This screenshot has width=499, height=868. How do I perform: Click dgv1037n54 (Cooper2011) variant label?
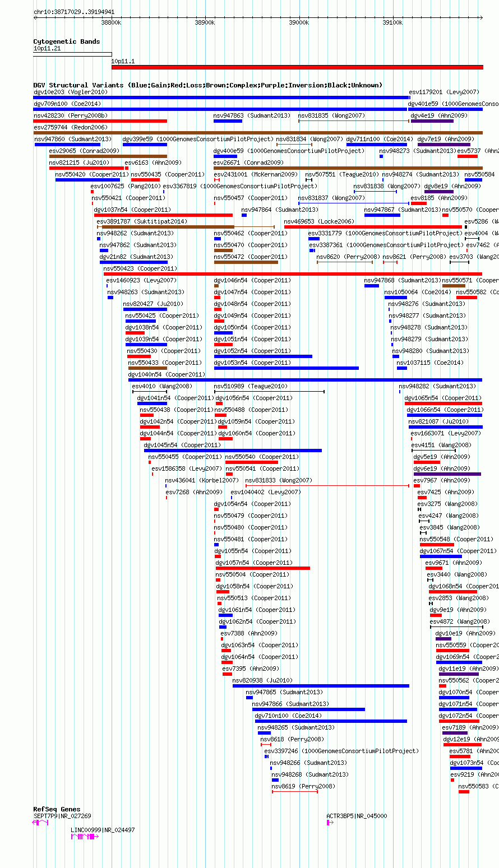click(132, 210)
